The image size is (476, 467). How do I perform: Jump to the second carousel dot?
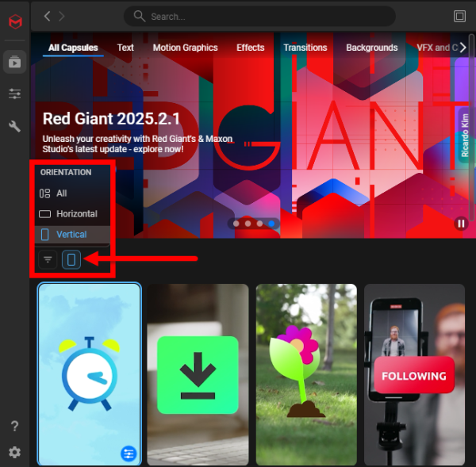pyautogui.click(x=248, y=224)
